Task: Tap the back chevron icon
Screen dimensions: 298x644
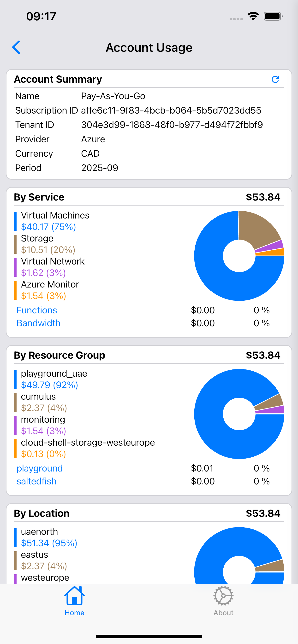Action: (x=16, y=47)
